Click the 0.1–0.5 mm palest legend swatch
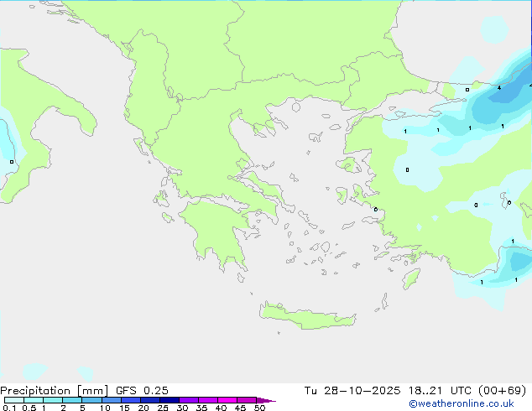 click(14, 400)
